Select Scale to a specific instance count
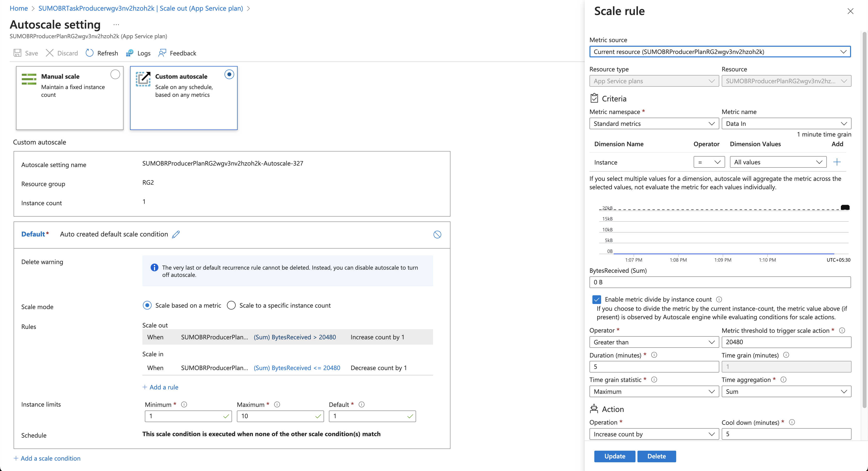Viewport: 868px width, 471px height. pos(231,305)
